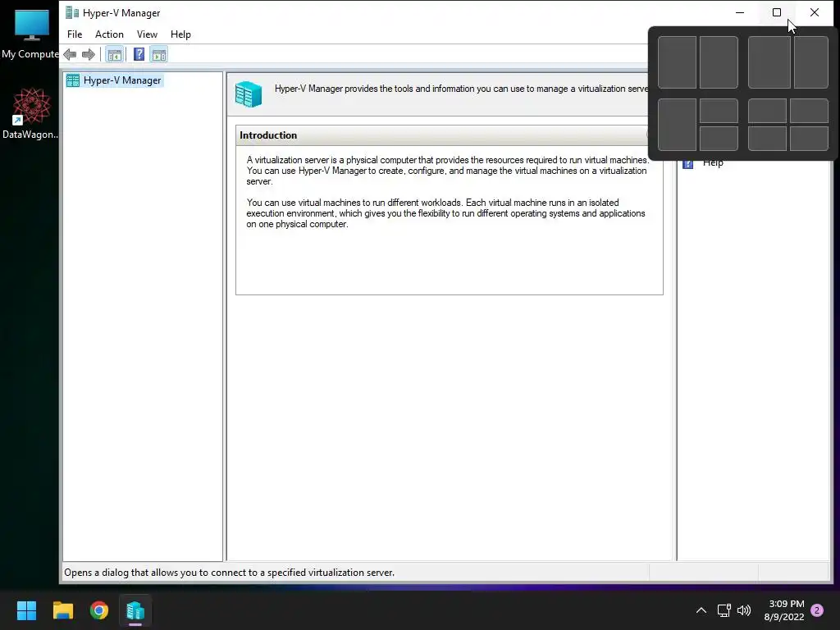840x630 pixels.
Task: Choose the narrow right zone of the uneven two-column layout
Action: tap(811, 62)
